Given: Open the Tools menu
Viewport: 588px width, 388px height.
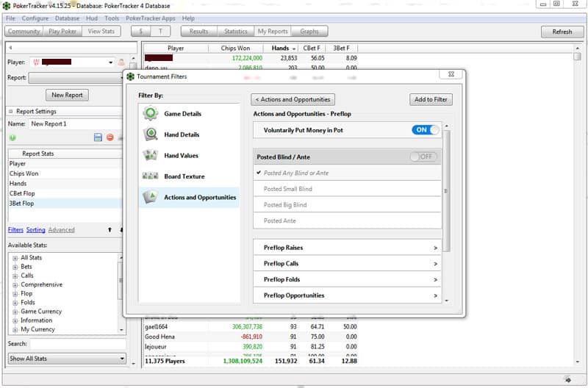Looking at the screenshot, I should point(112,18).
